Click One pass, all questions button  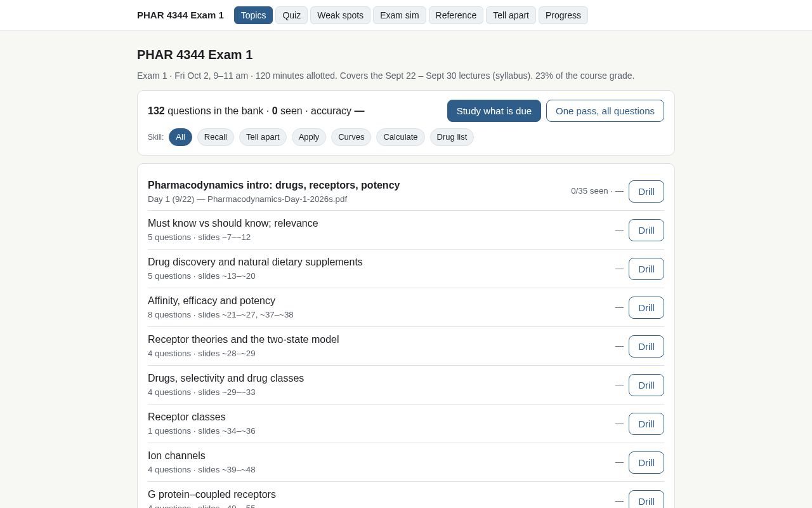[605, 111]
